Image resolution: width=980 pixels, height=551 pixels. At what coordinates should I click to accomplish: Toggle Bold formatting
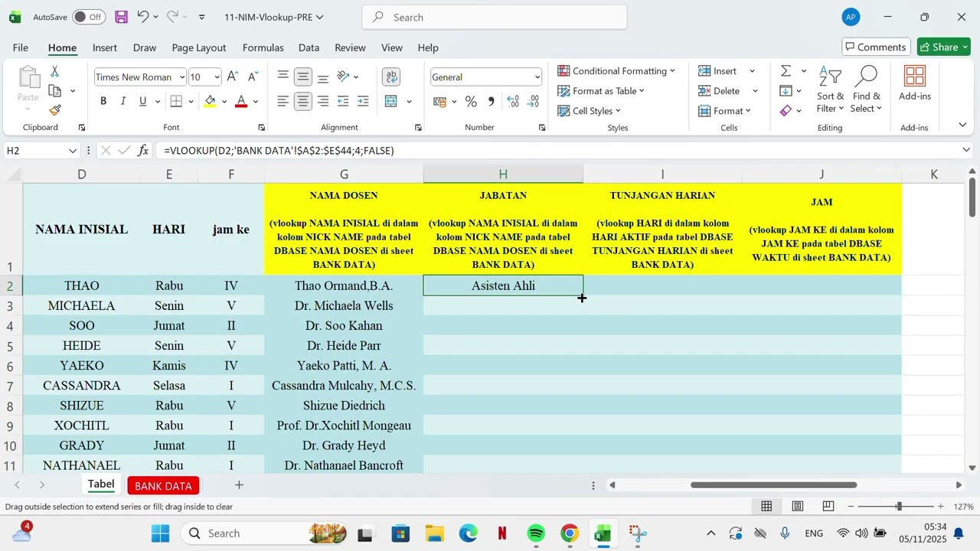click(103, 101)
